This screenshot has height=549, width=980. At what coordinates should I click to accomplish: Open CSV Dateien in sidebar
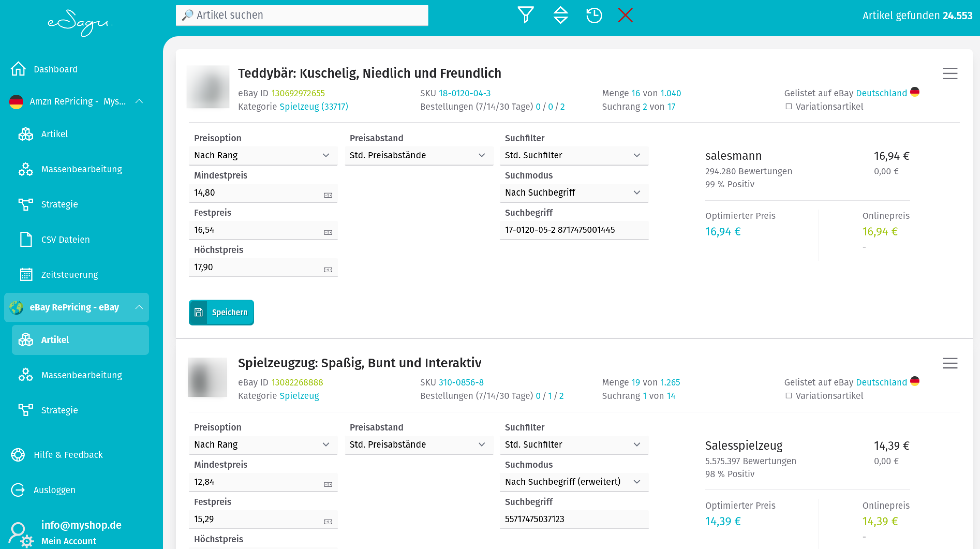[x=54, y=239]
